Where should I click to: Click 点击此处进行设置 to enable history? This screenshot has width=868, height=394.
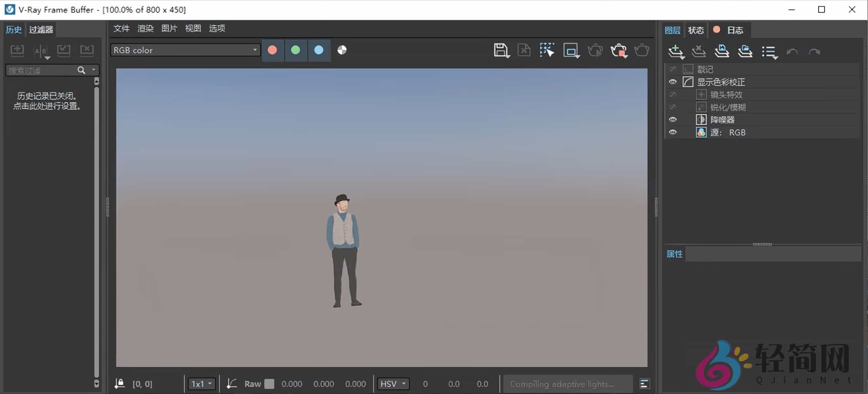click(47, 106)
